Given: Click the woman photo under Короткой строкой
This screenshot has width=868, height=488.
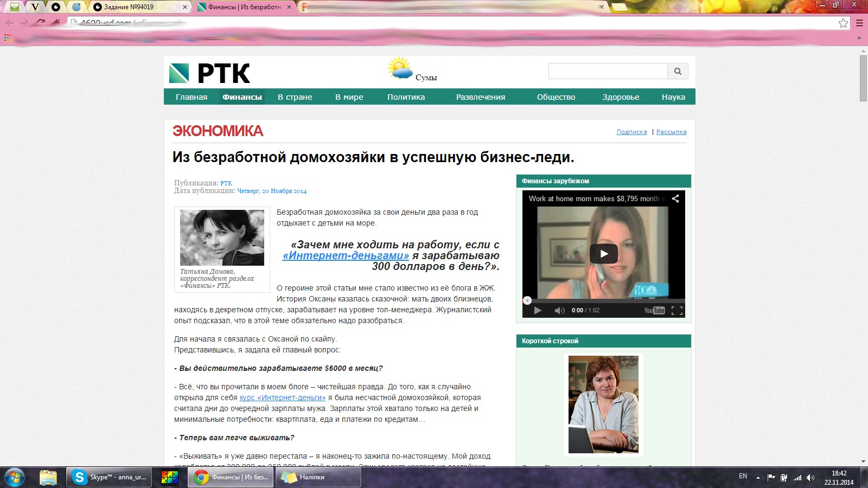Looking at the screenshot, I should (603, 404).
